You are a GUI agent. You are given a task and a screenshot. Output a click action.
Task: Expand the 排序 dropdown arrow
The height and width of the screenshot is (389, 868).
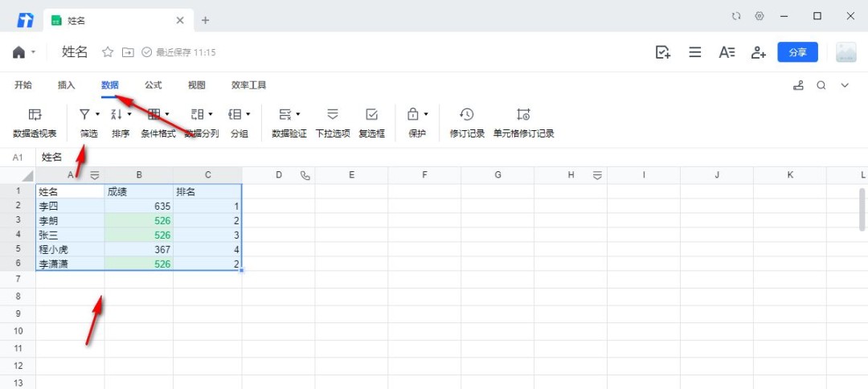click(129, 115)
